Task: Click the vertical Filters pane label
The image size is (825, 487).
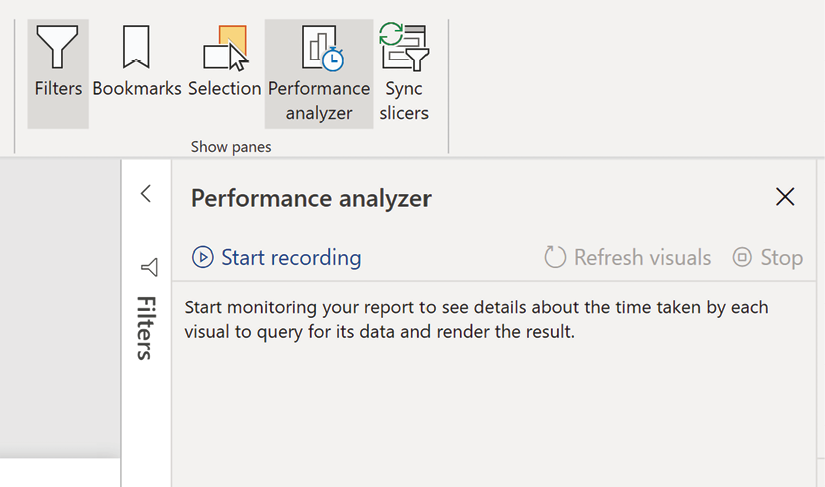Action: click(146, 328)
